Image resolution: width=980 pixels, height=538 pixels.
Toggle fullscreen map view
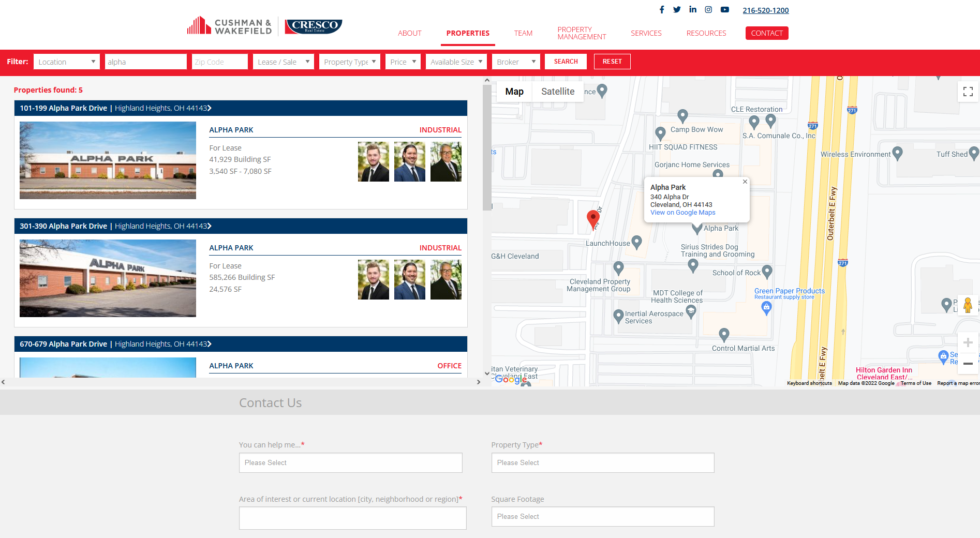tap(968, 92)
